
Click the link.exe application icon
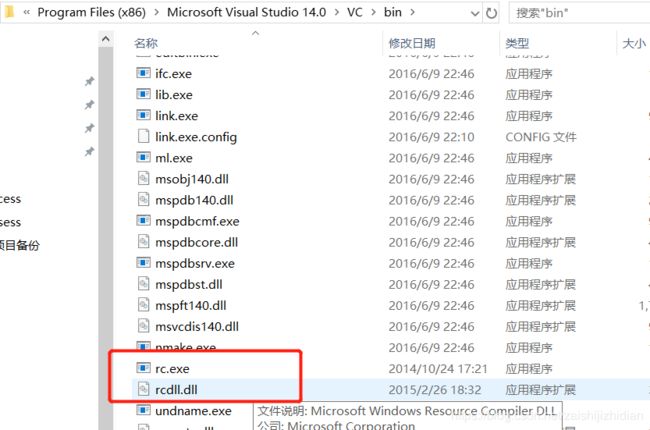pyautogui.click(x=143, y=116)
